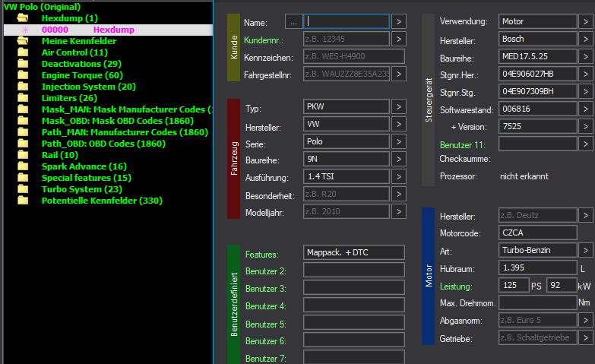Open the Fahrgestellnr arrow dropdown
Viewport: 595px width, 364px height.
(399, 74)
